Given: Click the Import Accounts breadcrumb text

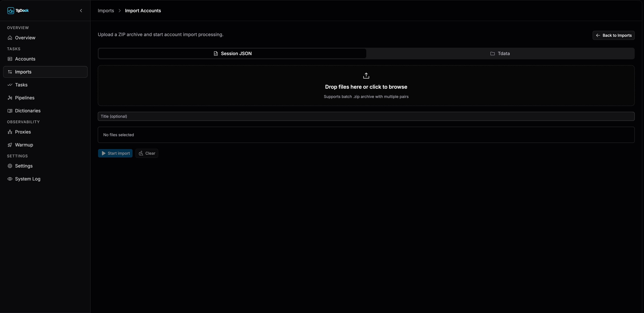Looking at the screenshot, I should (143, 11).
